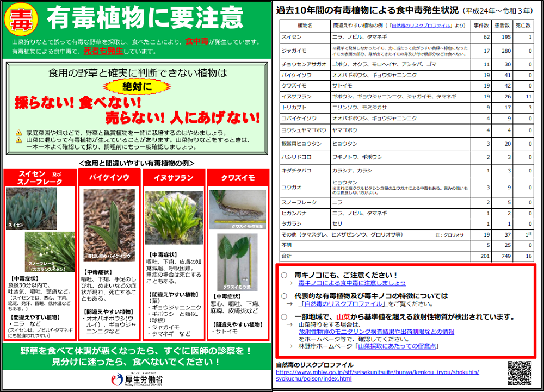Select the イヌサフラン plant photo
544x392 pixels.
tap(174, 217)
